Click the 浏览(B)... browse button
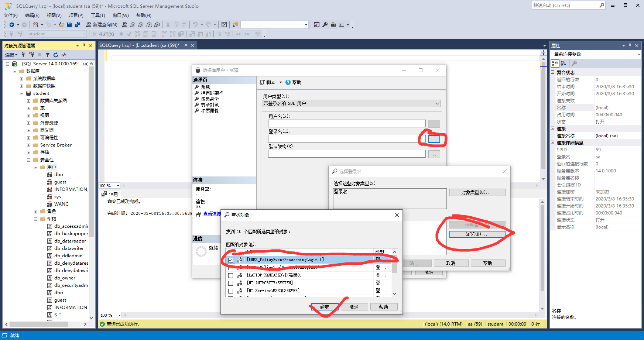Viewport: 644px width, 340px height. click(x=477, y=234)
